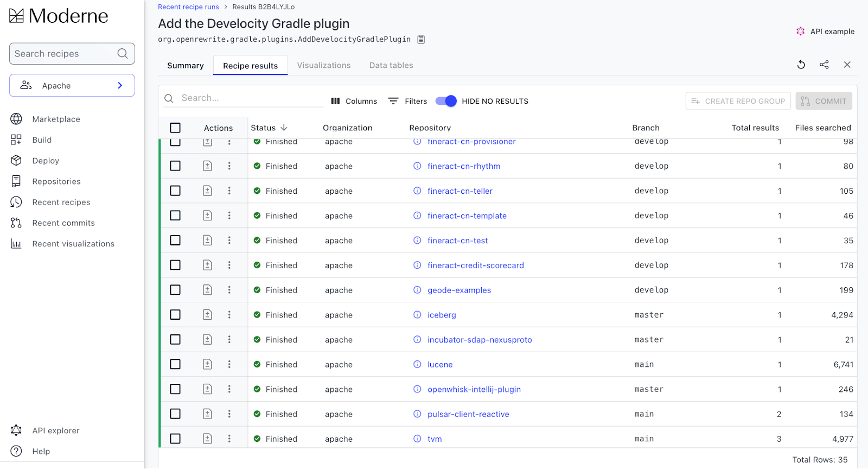
Task: Go to Recent recipe runs breadcrumb
Action: pos(188,7)
